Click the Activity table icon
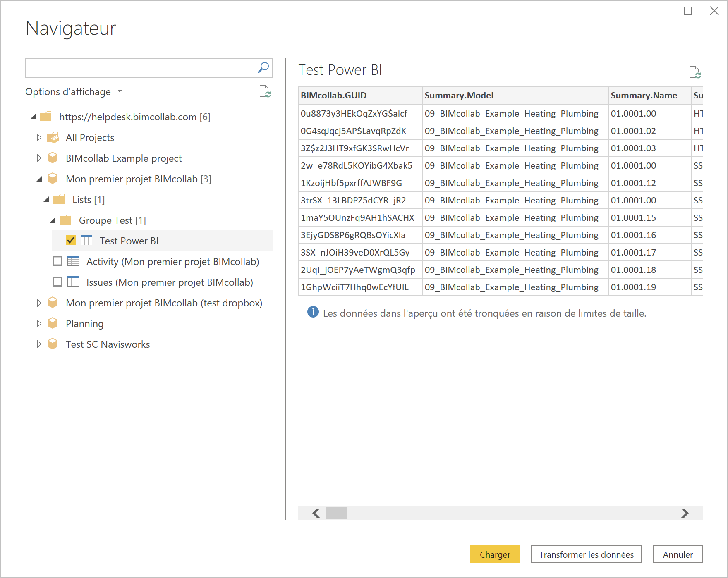This screenshot has height=578, width=728. click(73, 261)
